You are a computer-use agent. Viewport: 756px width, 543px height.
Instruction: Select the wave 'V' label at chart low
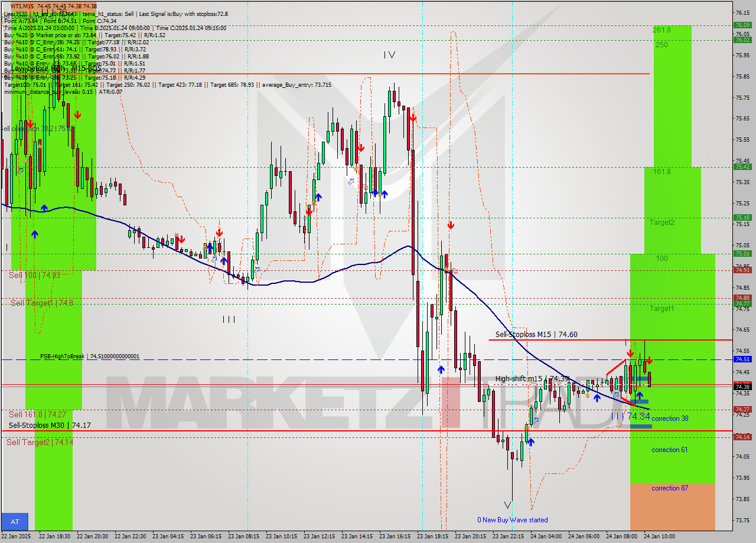click(507, 505)
